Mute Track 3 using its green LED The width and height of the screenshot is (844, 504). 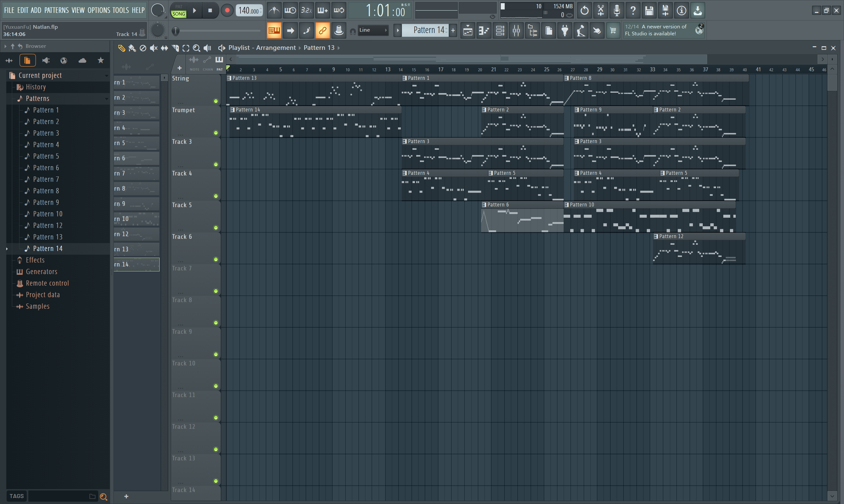(216, 164)
